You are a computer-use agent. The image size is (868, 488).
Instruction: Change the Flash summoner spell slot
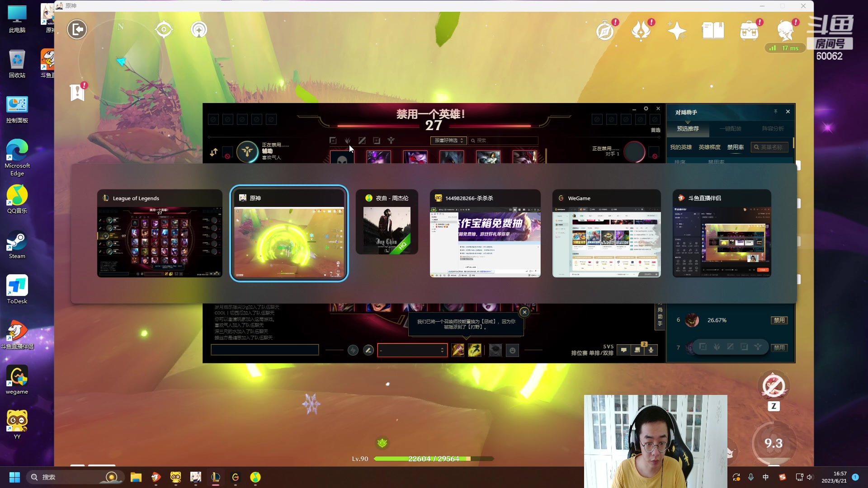475,350
